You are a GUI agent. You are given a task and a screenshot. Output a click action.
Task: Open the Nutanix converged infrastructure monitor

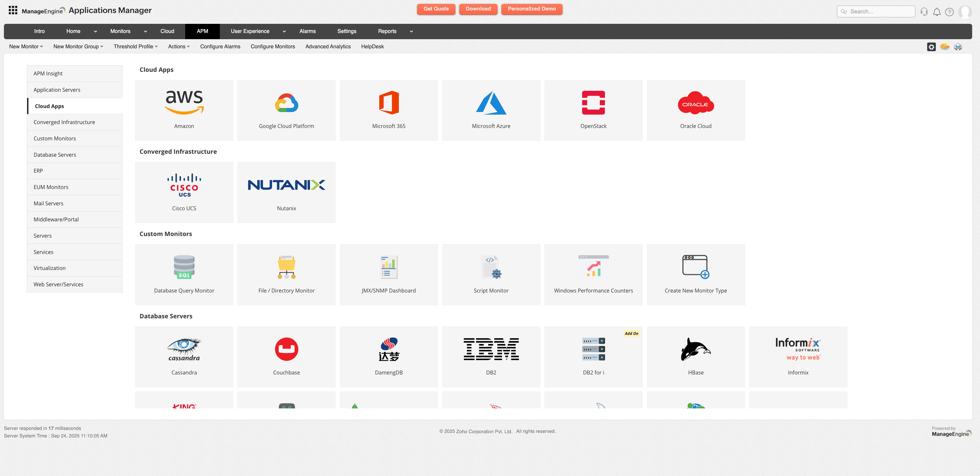(x=286, y=192)
